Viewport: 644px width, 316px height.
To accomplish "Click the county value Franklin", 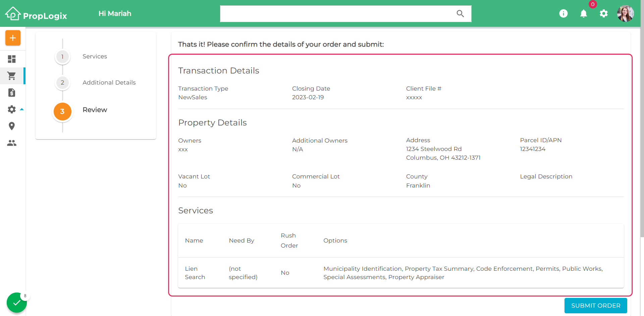I will pyautogui.click(x=418, y=186).
